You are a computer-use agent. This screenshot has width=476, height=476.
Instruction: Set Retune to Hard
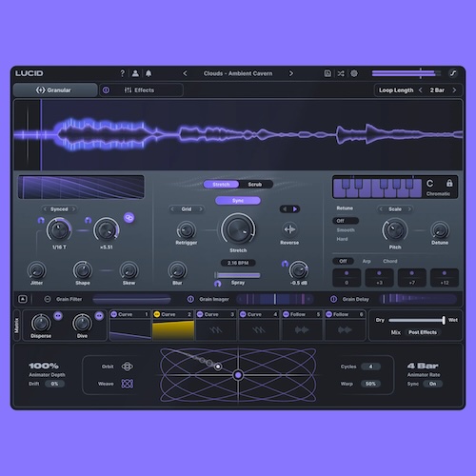click(342, 239)
